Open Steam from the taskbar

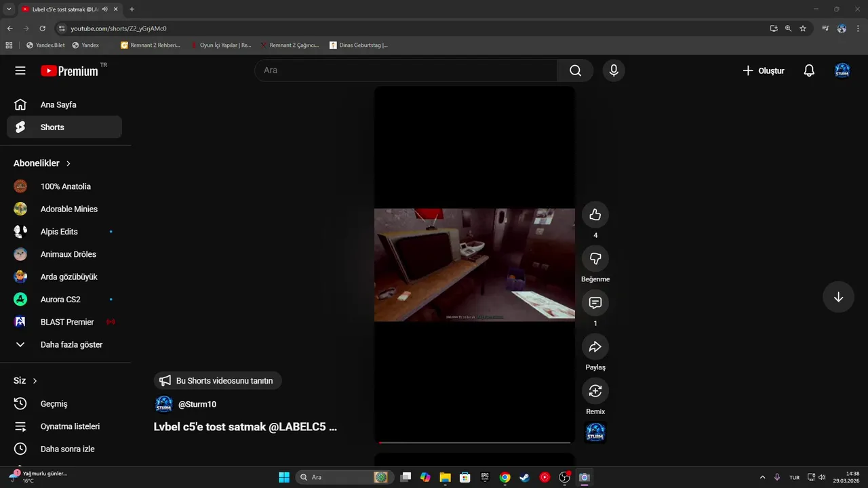(524, 477)
